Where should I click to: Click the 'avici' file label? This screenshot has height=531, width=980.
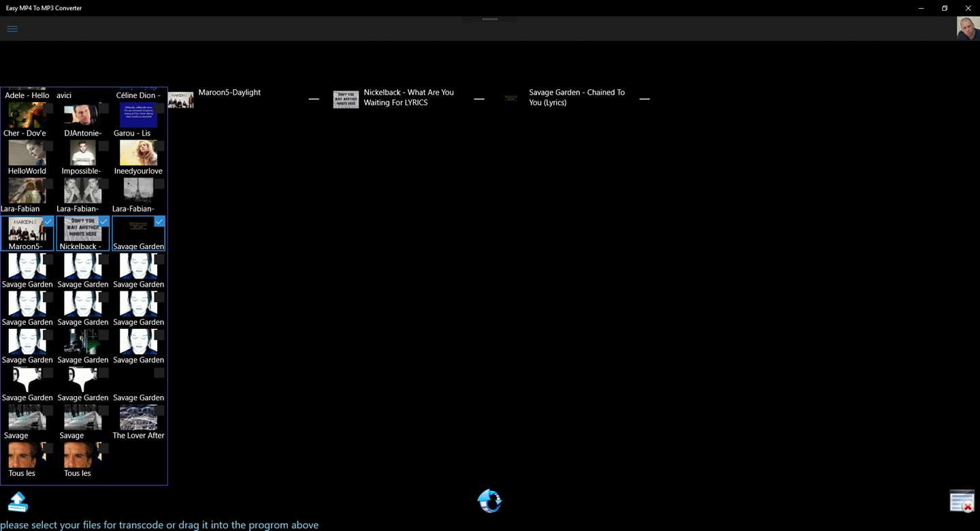click(x=64, y=95)
